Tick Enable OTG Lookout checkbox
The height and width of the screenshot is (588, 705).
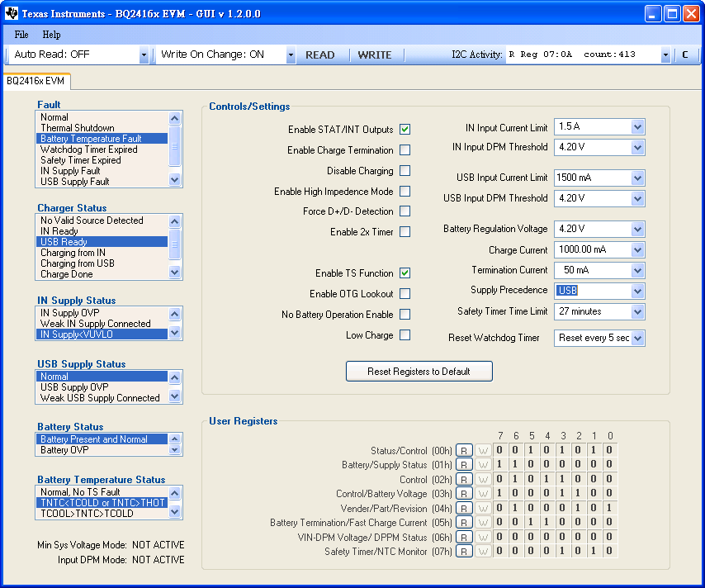coord(405,294)
